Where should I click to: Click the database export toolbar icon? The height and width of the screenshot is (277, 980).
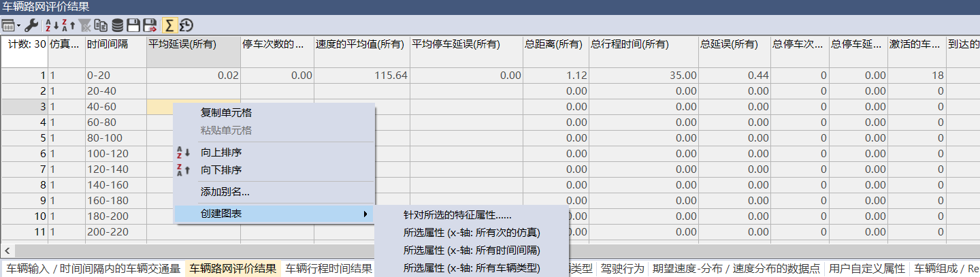117,26
